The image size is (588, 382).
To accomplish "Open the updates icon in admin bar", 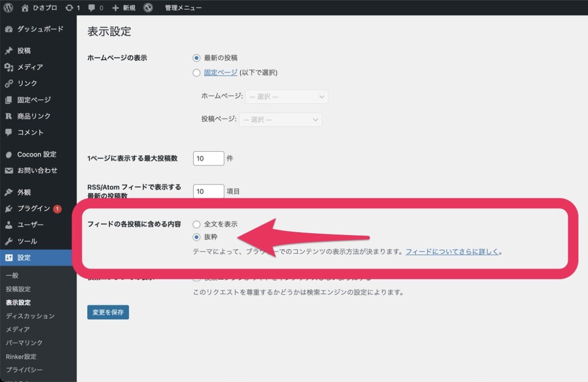I will tap(69, 8).
